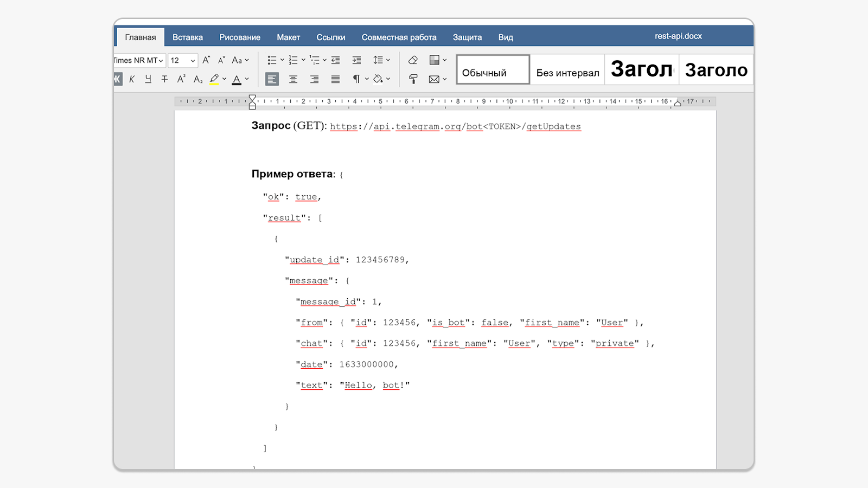Open the color scheme icon
This screenshot has width=868, height=488.
tap(435, 60)
